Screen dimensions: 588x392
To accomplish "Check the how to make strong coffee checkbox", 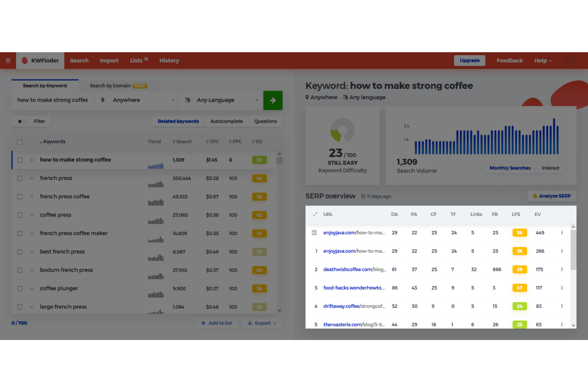I will coord(19,160).
